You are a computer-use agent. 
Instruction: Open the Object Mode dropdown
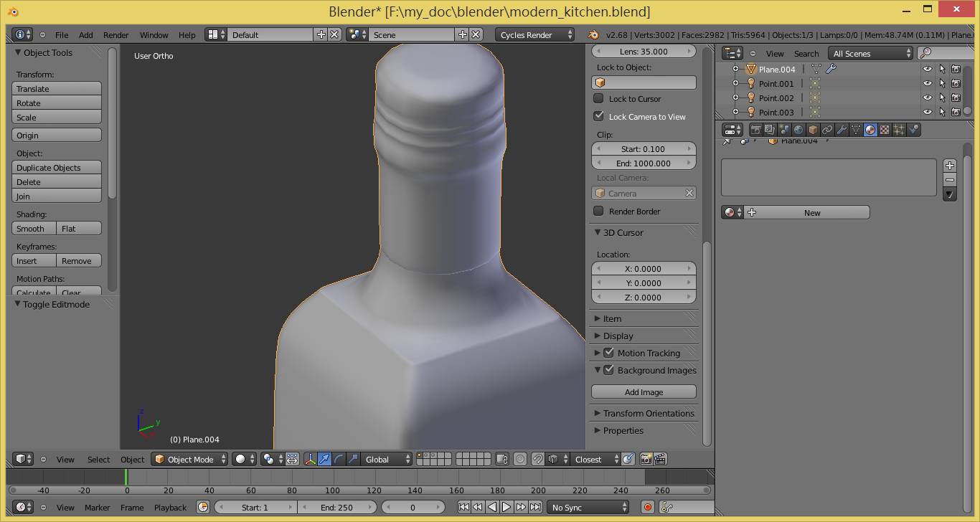(x=189, y=459)
